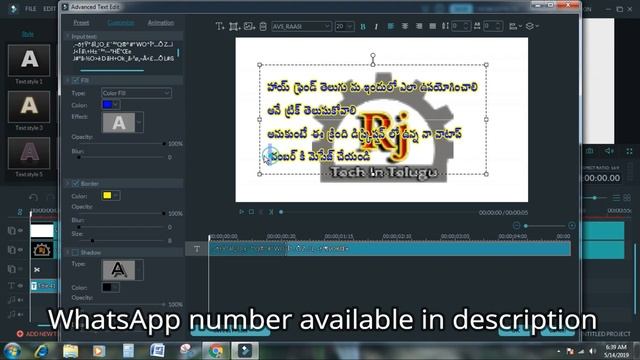Toggle visibility of the top video track

coord(20,231)
